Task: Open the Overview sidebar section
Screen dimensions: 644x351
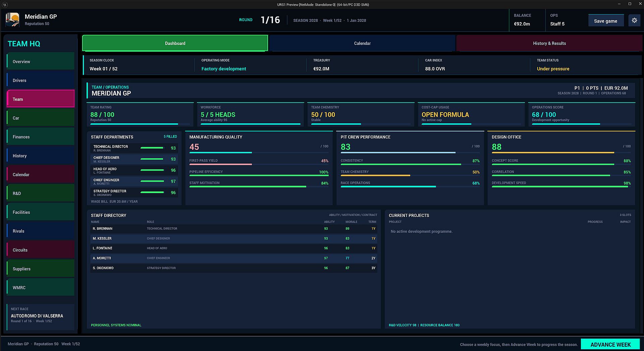Action: click(41, 61)
